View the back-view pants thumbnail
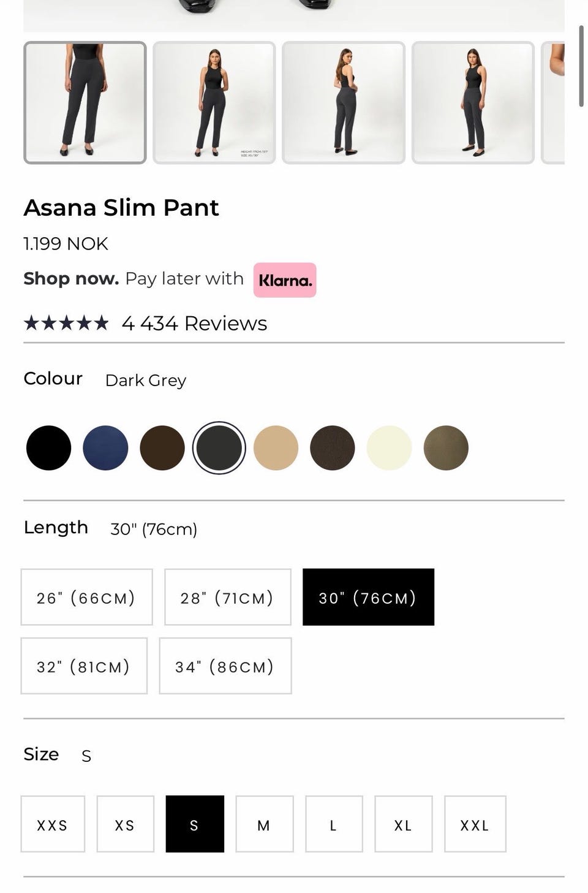The width and height of the screenshot is (588, 893). tap(344, 103)
